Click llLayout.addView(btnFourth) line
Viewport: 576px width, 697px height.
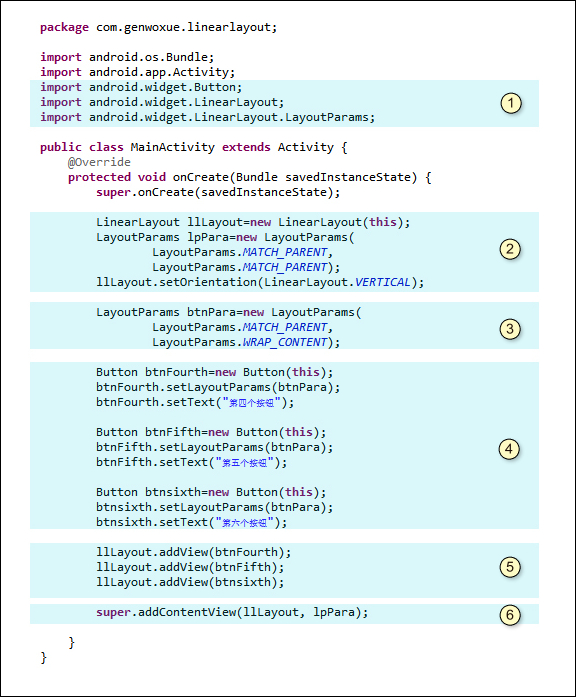click(x=193, y=552)
